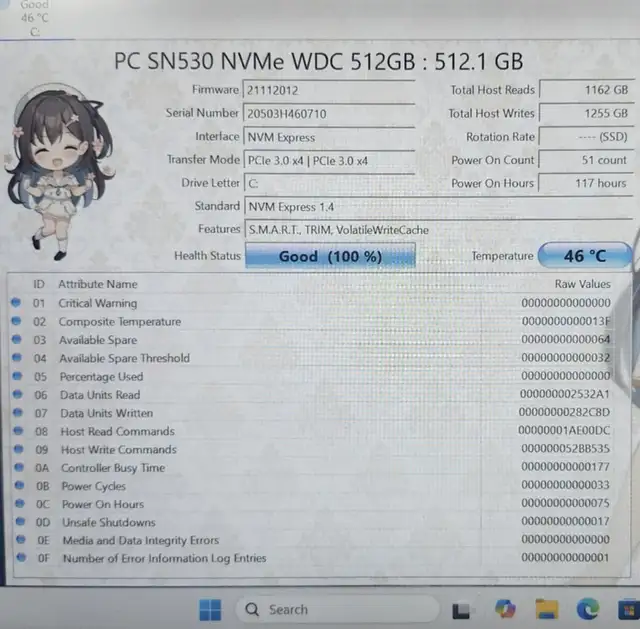The height and width of the screenshot is (629, 640).
Task: Click the Drive Letter field showing C:
Action: click(329, 183)
